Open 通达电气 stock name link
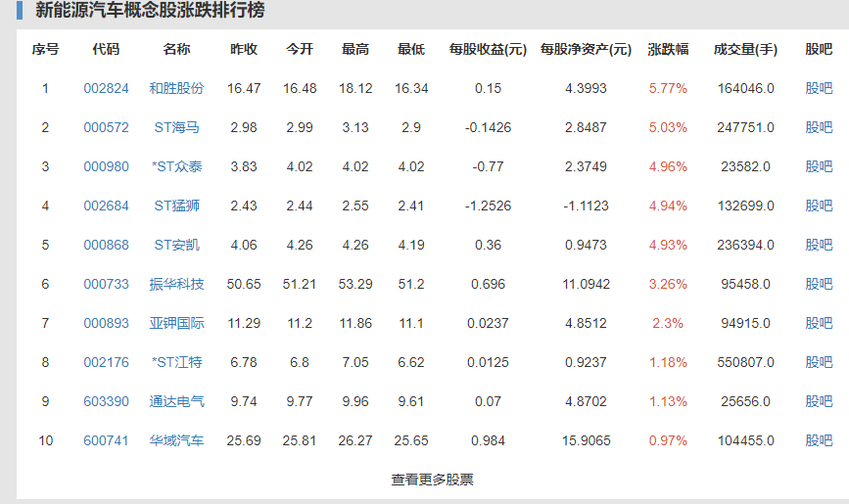This screenshot has height=504, width=849. point(176,401)
